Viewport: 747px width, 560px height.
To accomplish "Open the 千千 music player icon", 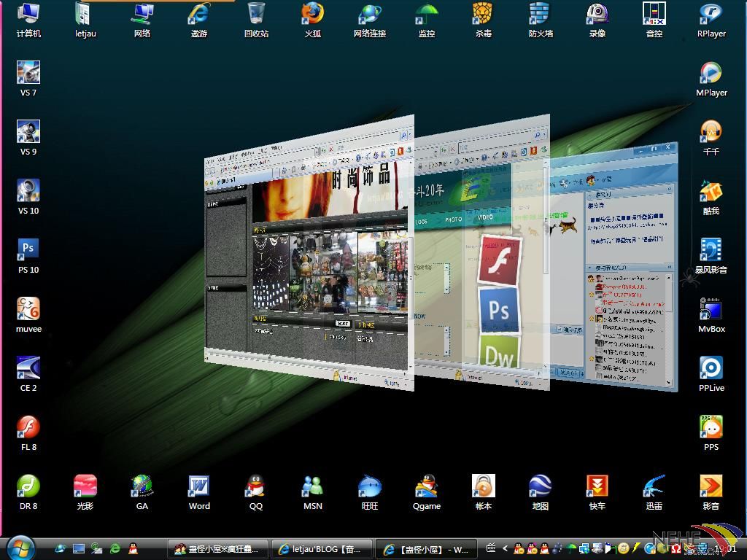I will point(711,138).
